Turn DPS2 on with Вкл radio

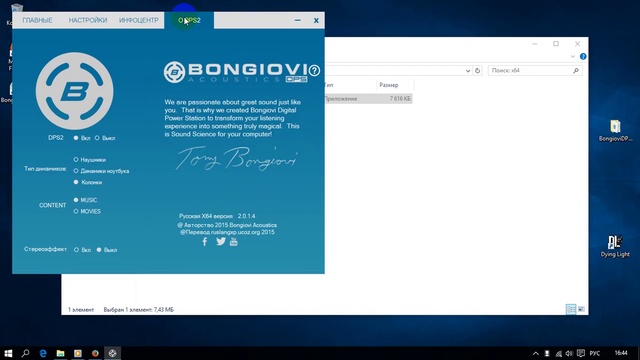click(x=76, y=138)
